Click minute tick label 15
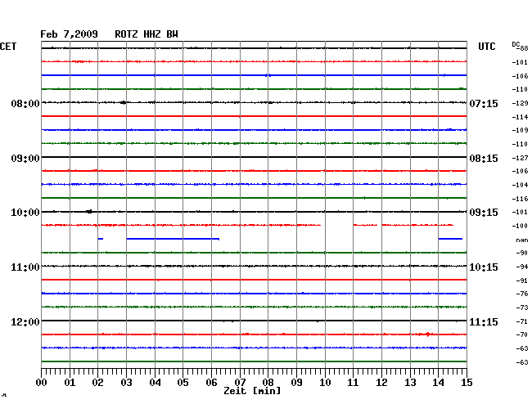Image resolution: width=532 pixels, height=404 pixels. click(467, 383)
